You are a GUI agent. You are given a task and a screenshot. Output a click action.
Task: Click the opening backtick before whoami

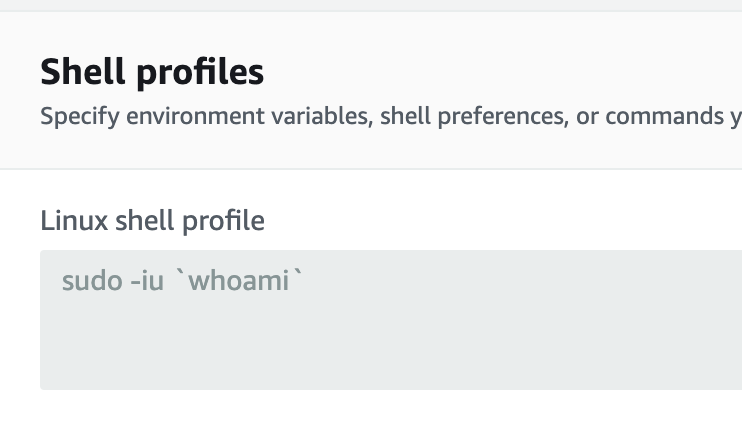click(x=180, y=273)
